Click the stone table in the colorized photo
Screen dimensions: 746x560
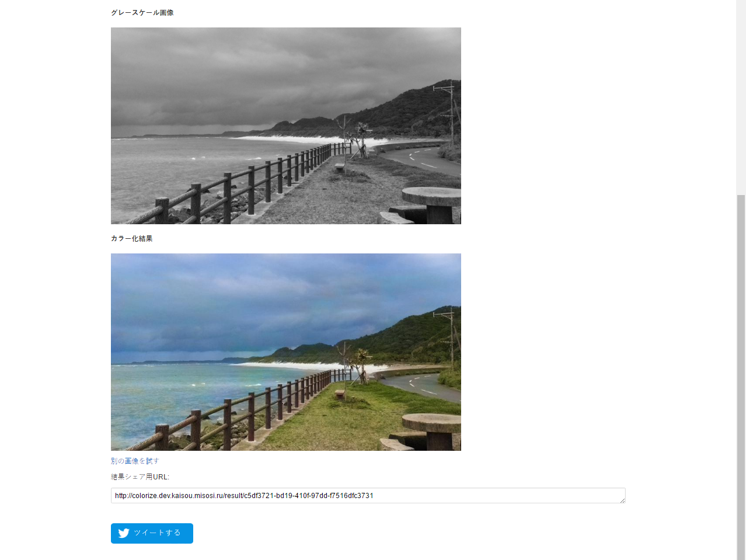tap(432, 429)
